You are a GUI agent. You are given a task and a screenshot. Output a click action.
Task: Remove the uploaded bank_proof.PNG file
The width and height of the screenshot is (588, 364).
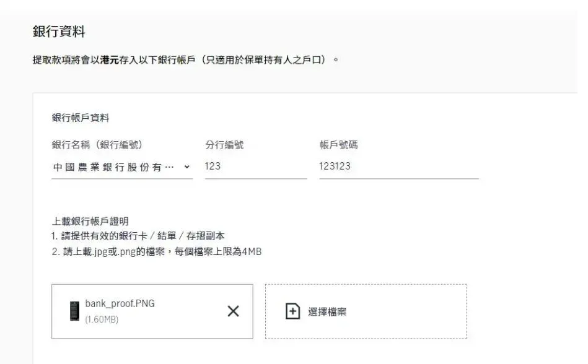(x=233, y=311)
